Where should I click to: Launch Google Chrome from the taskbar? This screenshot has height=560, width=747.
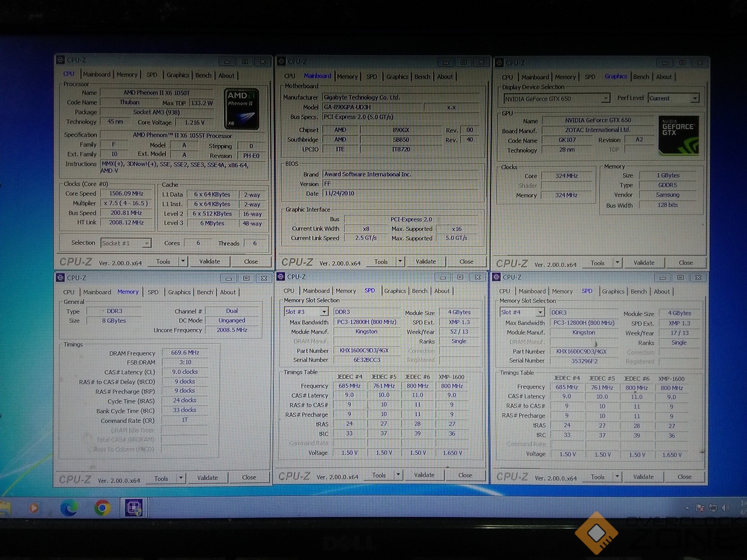(102, 508)
